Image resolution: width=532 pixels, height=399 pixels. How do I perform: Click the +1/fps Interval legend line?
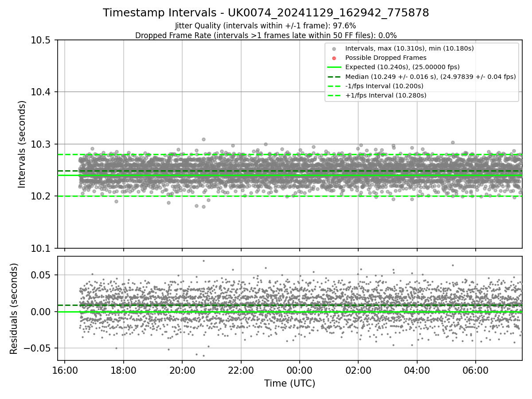(x=334, y=95)
